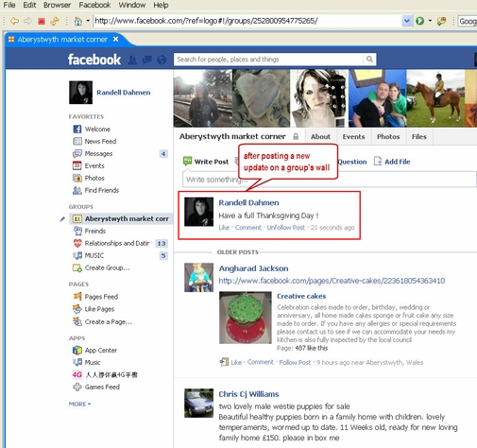
Task: Click the Games Feed controller icon
Action: coord(77,387)
